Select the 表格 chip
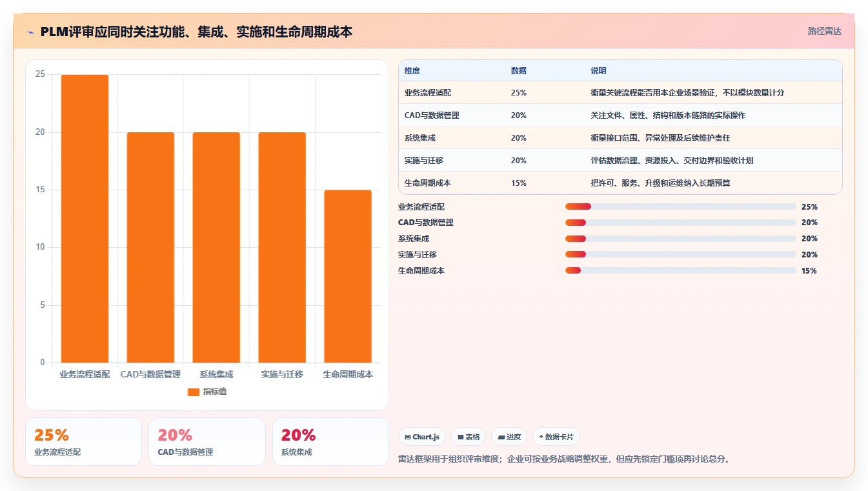 pyautogui.click(x=469, y=437)
